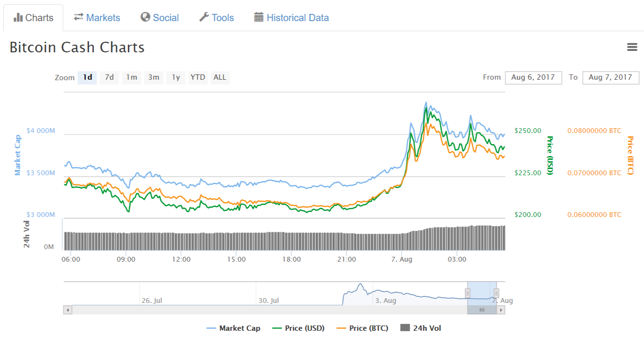This screenshot has height=337, width=644.
Task: Show ALL time zoom range
Action: (220, 77)
